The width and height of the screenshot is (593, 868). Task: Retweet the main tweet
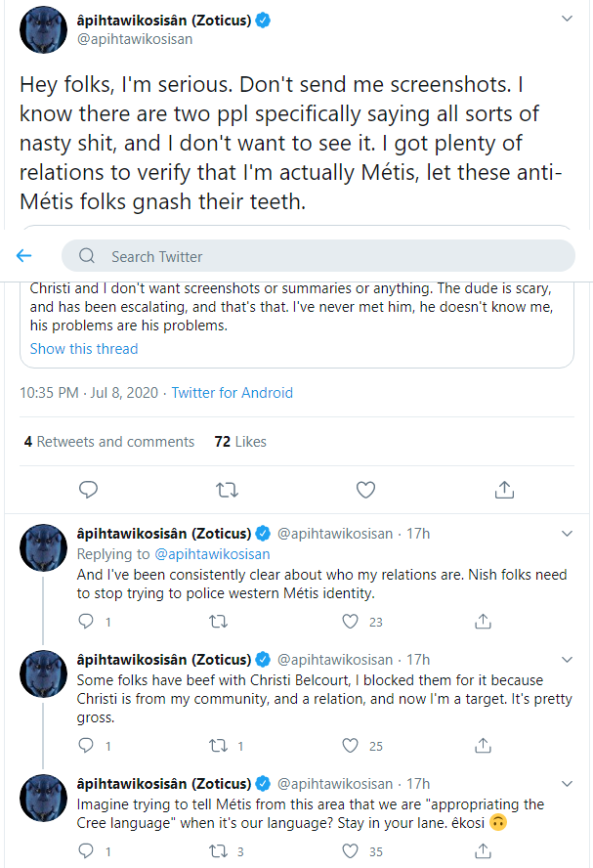[x=227, y=489]
